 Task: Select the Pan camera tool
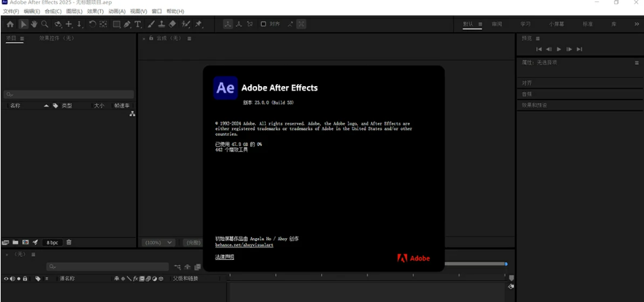(69, 24)
